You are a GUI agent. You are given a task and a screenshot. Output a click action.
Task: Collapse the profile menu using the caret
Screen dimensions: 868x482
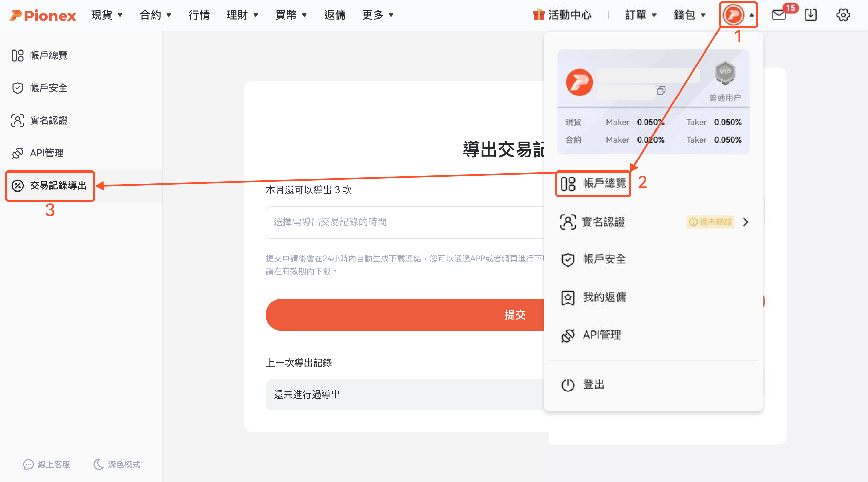(x=752, y=15)
